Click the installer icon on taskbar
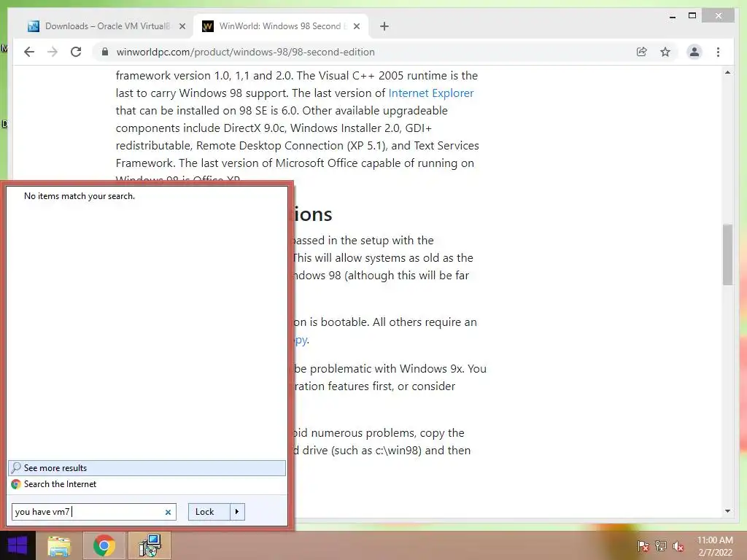747x560 pixels. (150, 545)
